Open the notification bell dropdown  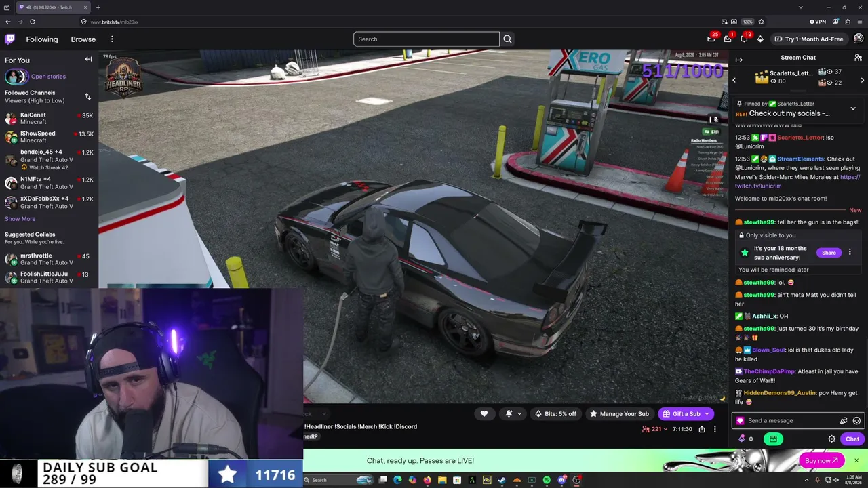[513, 414]
